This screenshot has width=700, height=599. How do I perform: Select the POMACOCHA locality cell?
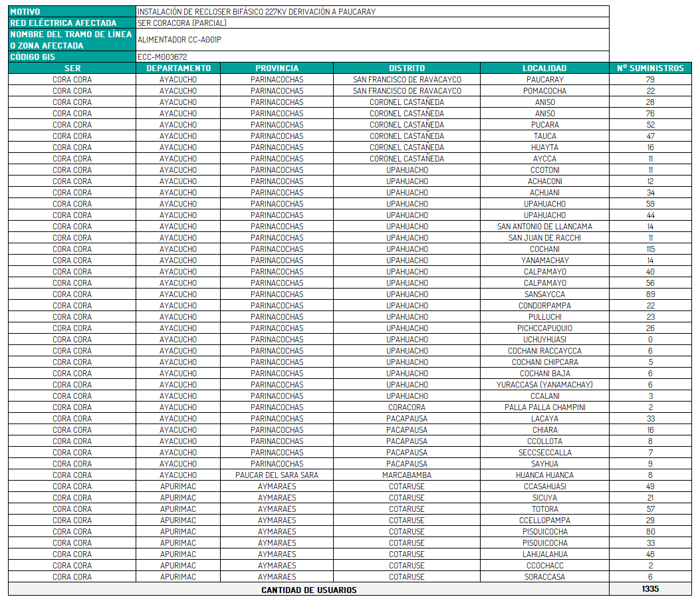(544, 91)
